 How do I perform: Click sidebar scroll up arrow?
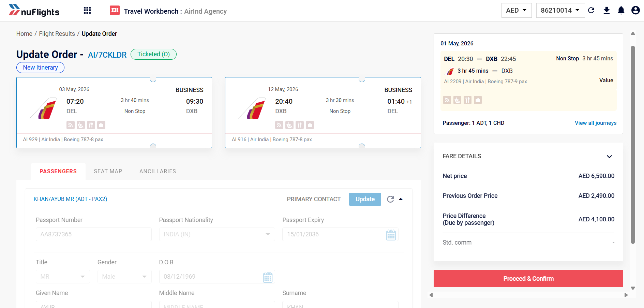[633, 33]
